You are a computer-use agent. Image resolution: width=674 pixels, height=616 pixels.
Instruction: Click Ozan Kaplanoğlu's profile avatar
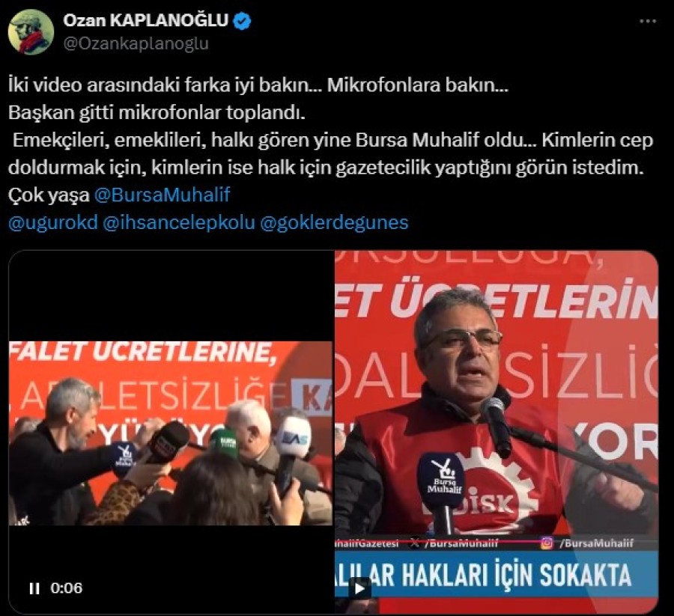pos(31,31)
